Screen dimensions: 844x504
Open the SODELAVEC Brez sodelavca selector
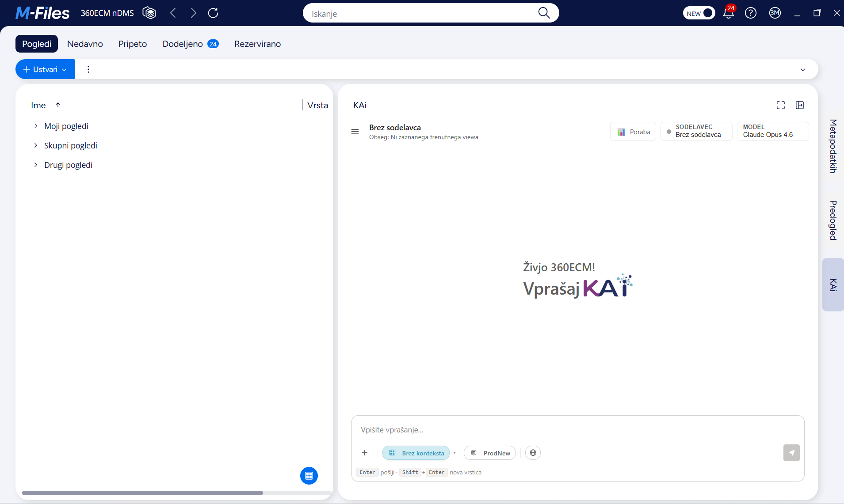coord(696,132)
